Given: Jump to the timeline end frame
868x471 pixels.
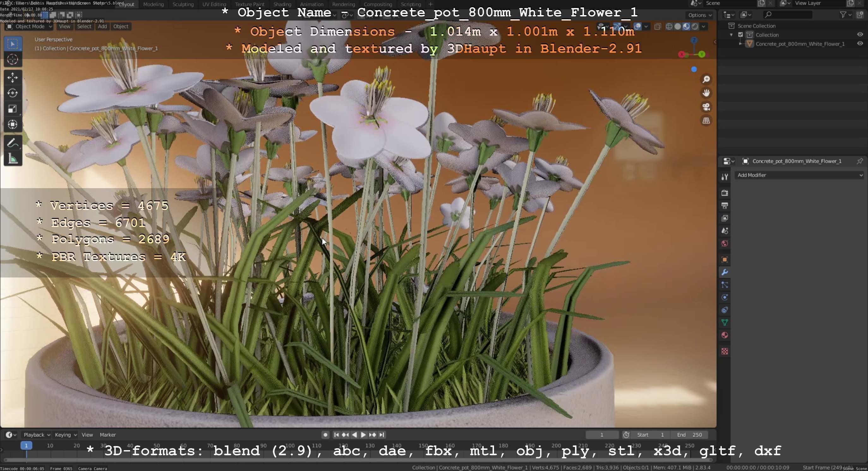Looking at the screenshot, I should pos(382,435).
